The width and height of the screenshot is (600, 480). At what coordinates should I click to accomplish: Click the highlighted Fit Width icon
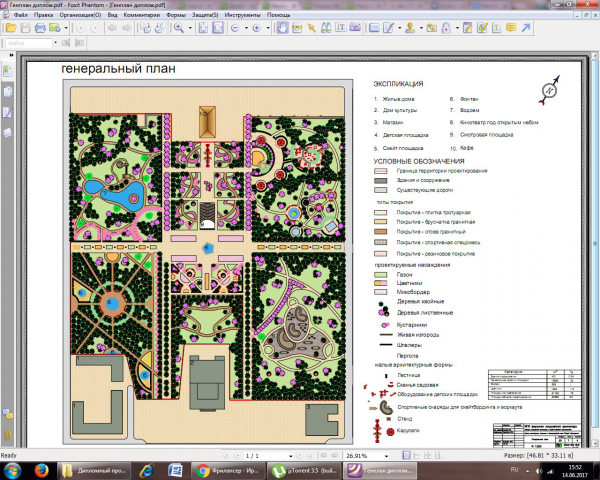tap(218, 28)
